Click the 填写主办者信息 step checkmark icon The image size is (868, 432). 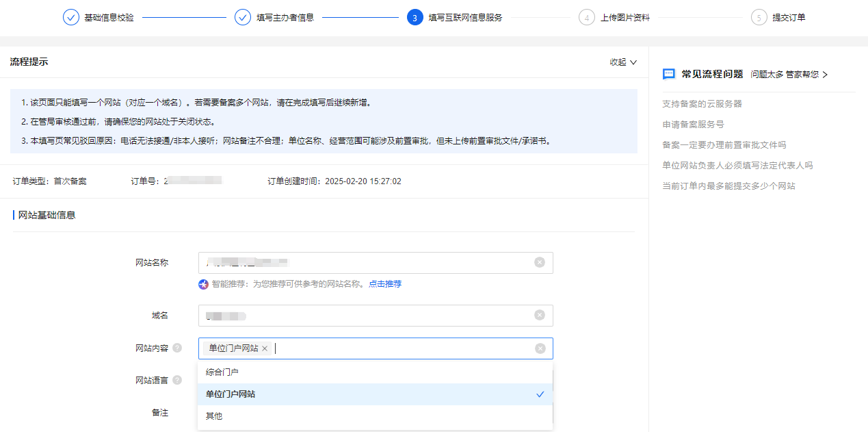tap(243, 17)
